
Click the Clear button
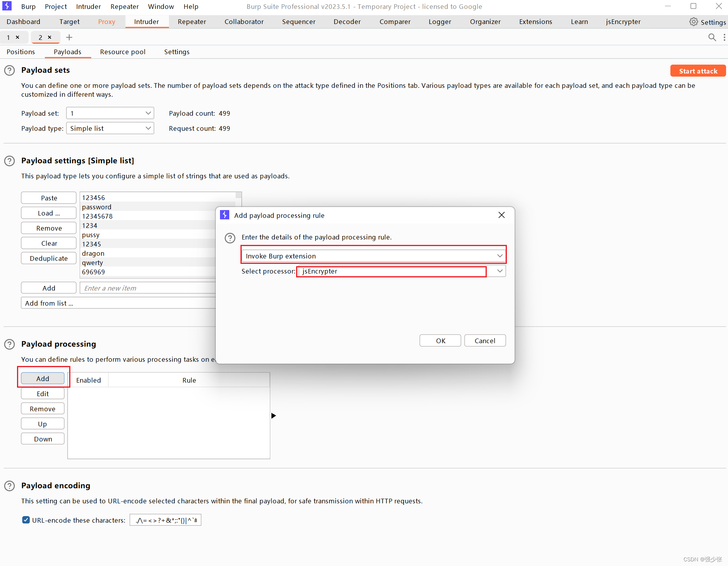point(49,243)
